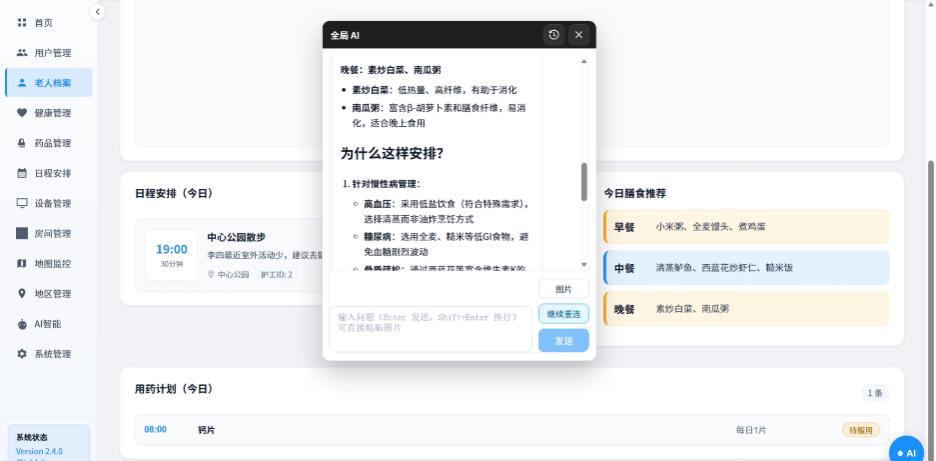Open 系统管理 menu item
This screenshot has height=461, width=936.
[49, 354]
